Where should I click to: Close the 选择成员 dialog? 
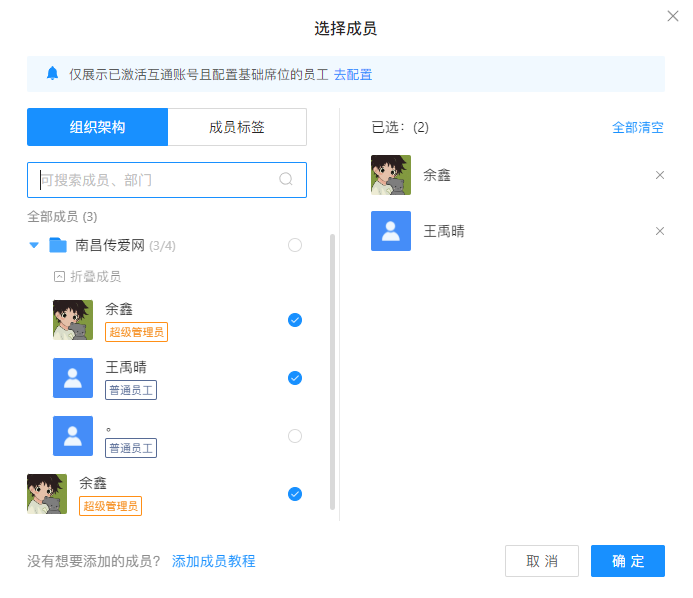point(672,16)
